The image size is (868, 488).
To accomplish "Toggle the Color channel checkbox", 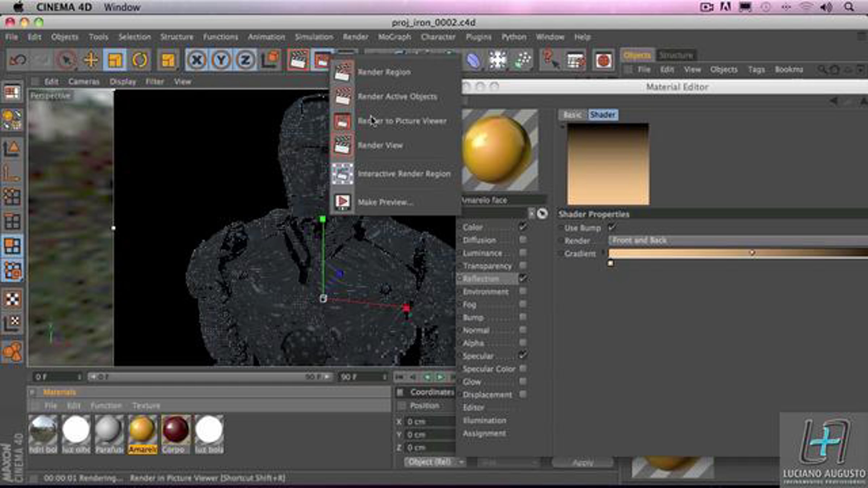I will click(x=523, y=227).
